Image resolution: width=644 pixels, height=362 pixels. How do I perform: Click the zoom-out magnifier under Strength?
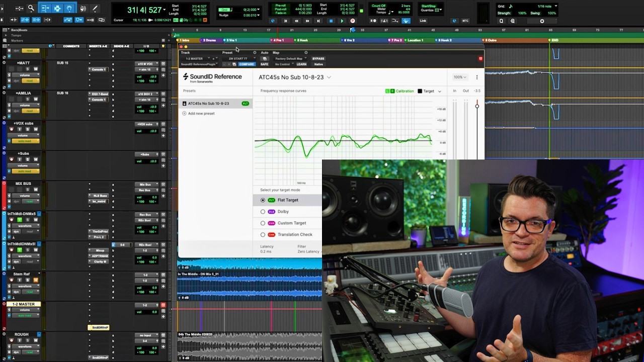click(x=512, y=21)
